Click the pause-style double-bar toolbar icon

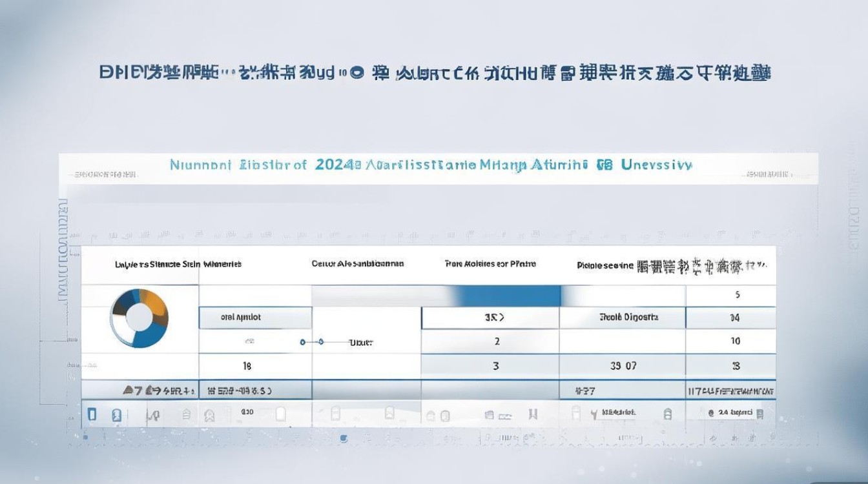coord(533,413)
